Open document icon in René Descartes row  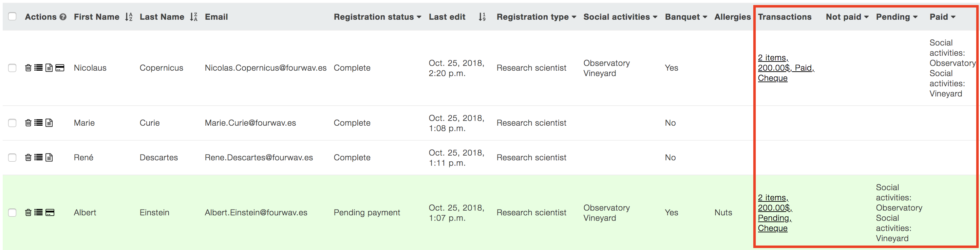click(49, 157)
